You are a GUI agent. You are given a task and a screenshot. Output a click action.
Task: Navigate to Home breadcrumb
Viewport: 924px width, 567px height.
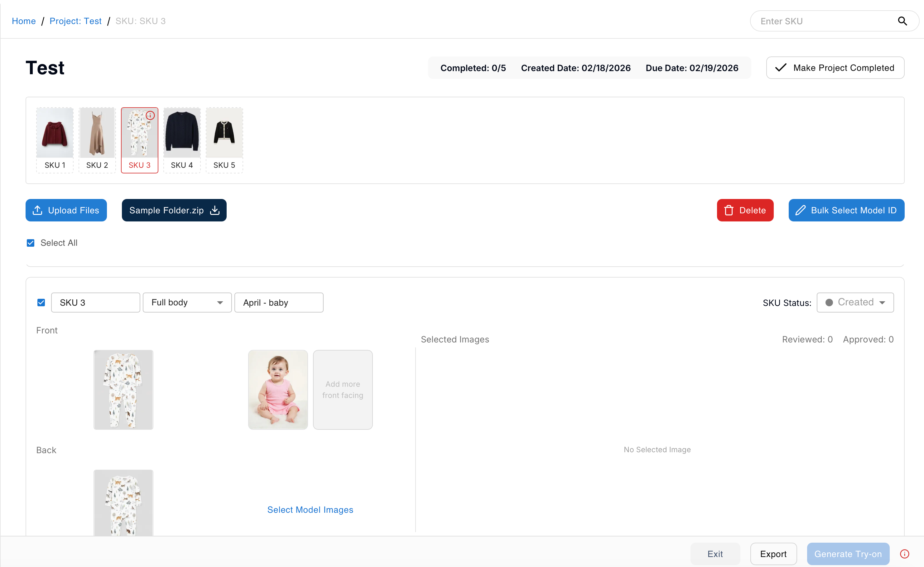(x=24, y=21)
